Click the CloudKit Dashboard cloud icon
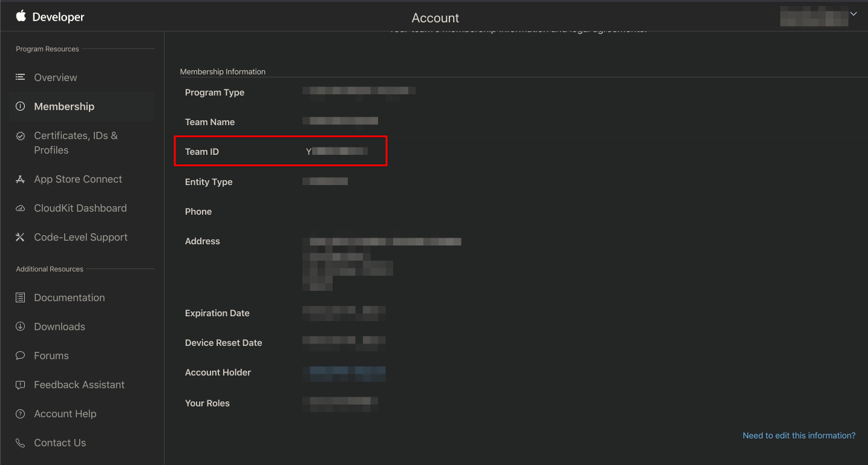 click(x=21, y=209)
